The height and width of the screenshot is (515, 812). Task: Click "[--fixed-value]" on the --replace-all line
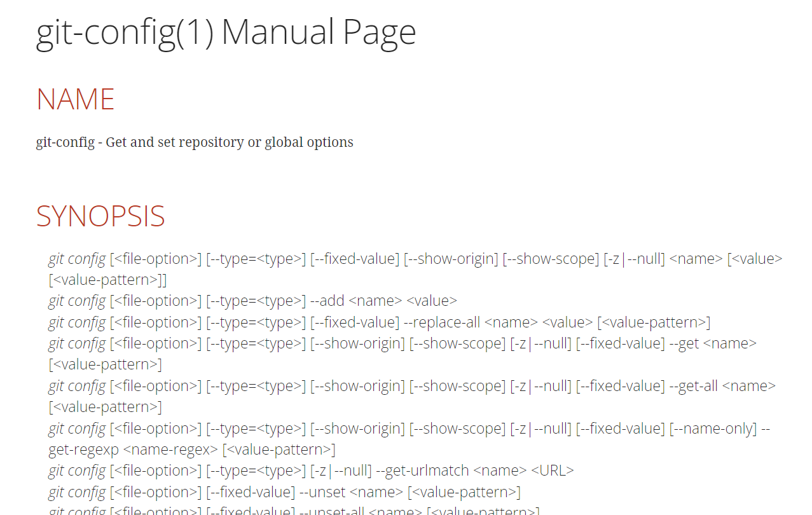coord(355,322)
